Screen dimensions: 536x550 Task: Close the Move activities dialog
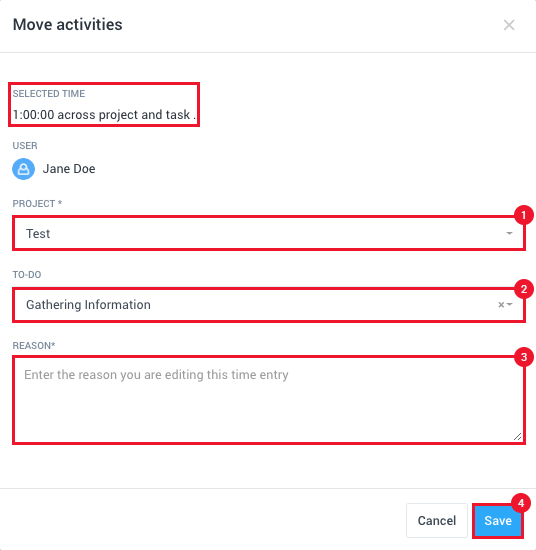tap(509, 25)
